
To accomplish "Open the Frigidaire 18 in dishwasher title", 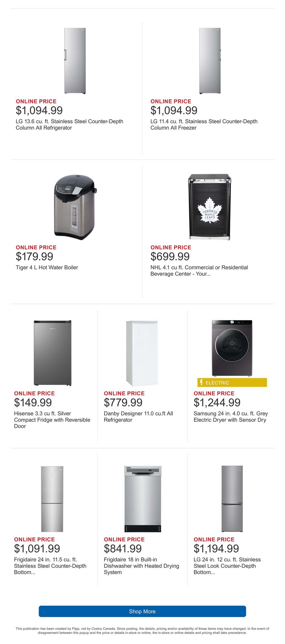I will [141, 566].
